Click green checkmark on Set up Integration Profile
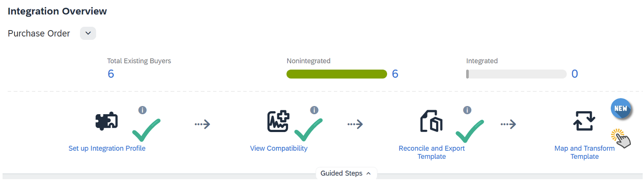The width and height of the screenshot is (644, 180). point(146,130)
